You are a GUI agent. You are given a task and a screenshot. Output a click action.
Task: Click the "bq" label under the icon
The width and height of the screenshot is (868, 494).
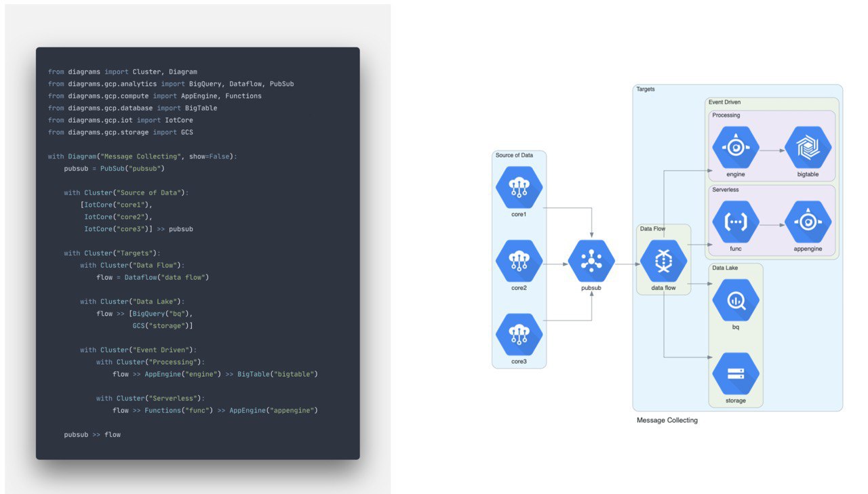coord(736,327)
